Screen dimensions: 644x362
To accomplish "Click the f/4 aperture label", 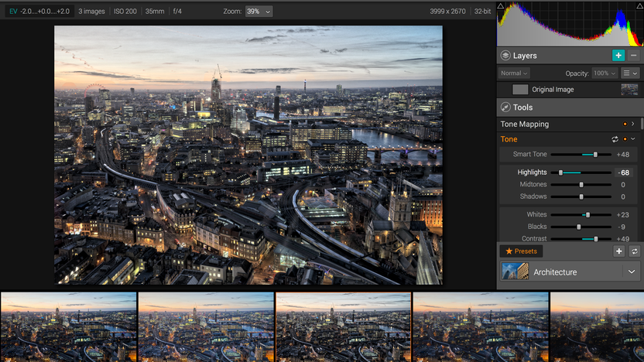I will (x=177, y=12).
